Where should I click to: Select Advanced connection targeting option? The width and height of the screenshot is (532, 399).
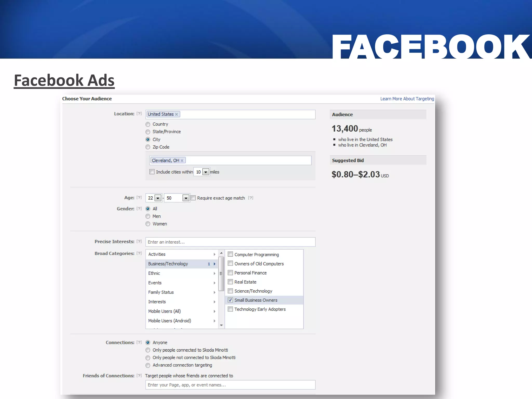tap(148, 365)
